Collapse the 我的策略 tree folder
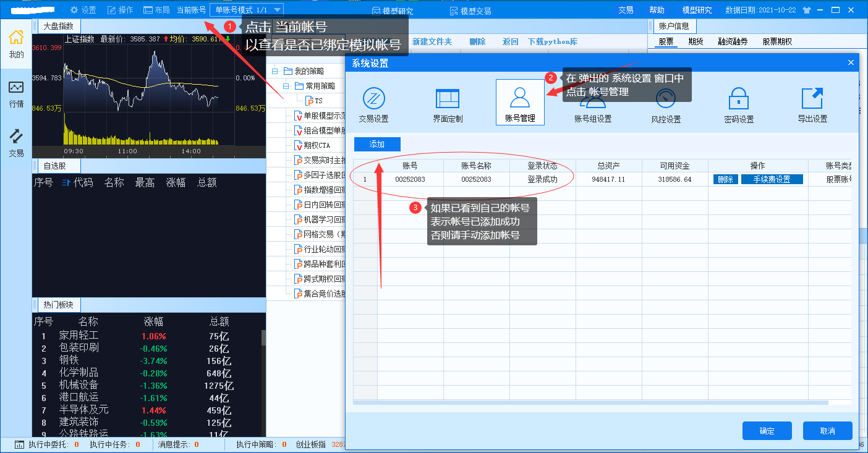868x453 pixels. [275, 71]
